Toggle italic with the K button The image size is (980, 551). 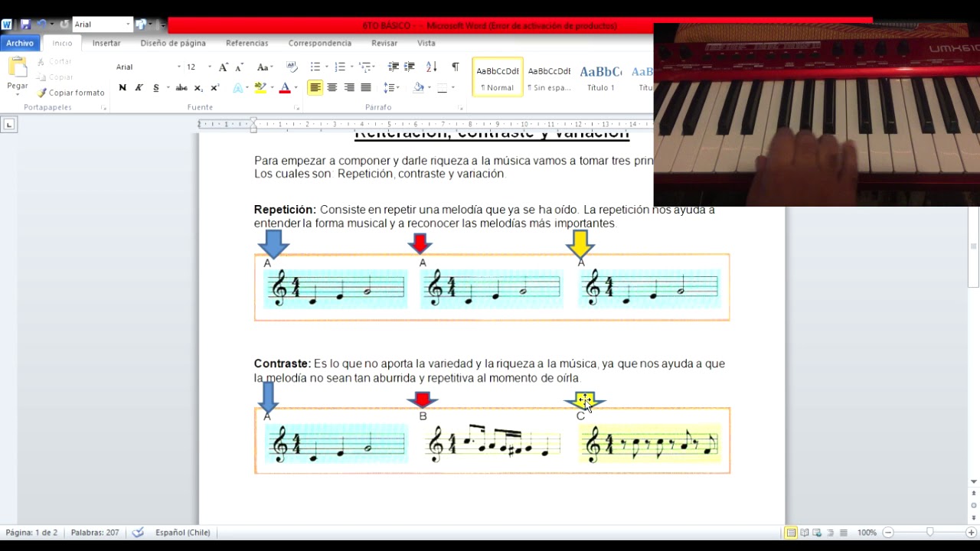(x=139, y=88)
